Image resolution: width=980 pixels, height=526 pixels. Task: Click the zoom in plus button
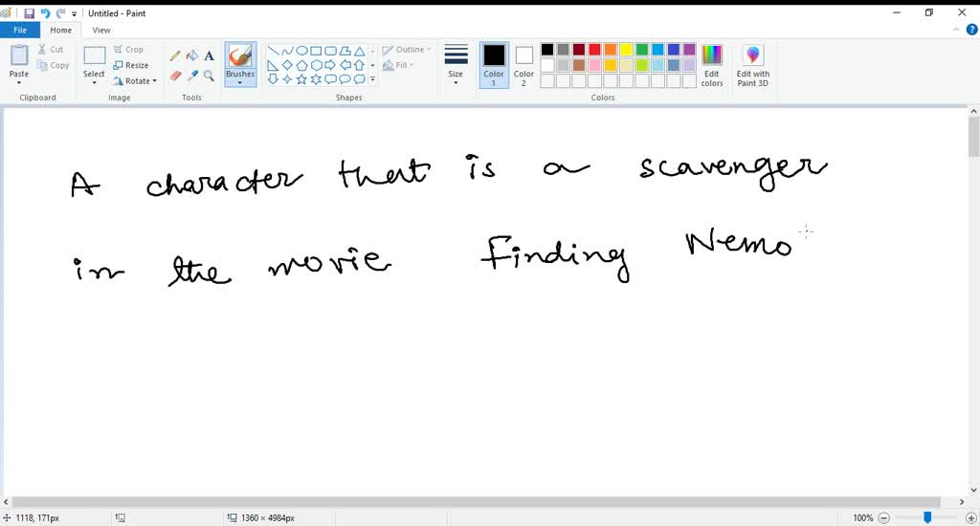pyautogui.click(x=967, y=517)
